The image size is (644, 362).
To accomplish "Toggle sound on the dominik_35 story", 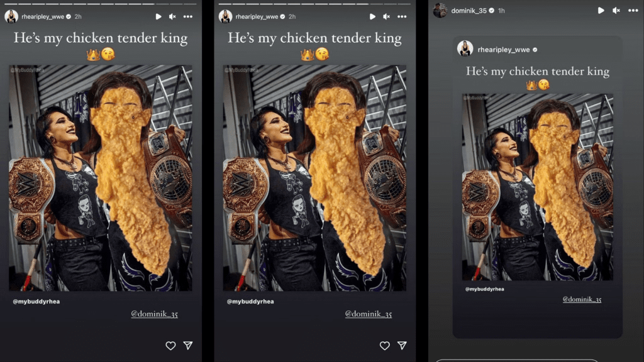I will click(616, 11).
